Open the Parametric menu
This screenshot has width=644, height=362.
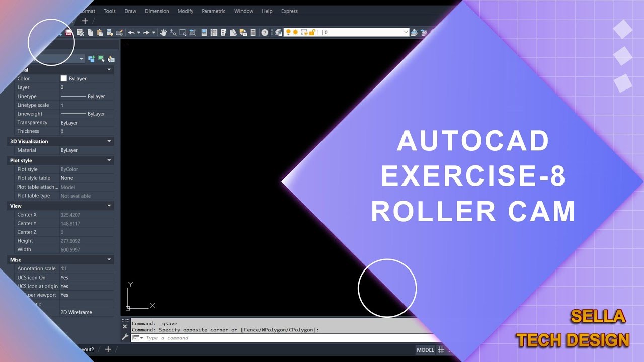[x=214, y=11]
